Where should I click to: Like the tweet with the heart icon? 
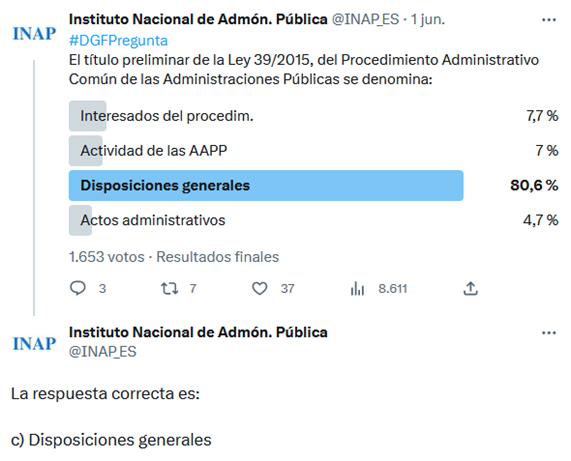[x=260, y=288]
